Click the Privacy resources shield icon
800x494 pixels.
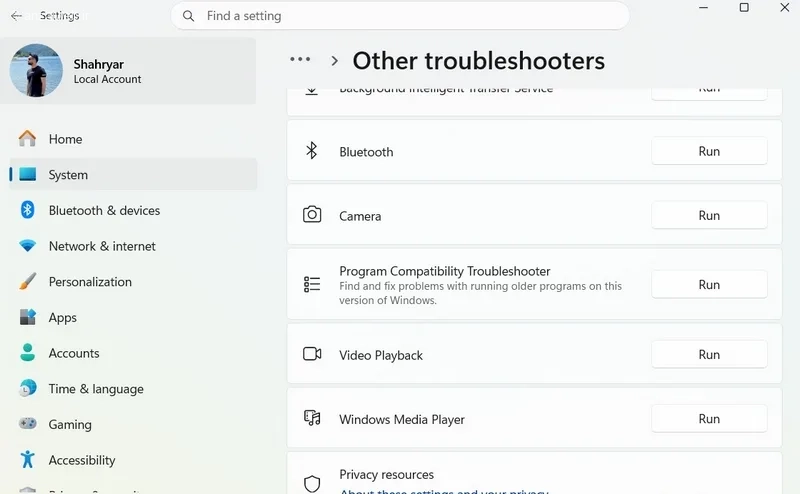click(x=312, y=483)
